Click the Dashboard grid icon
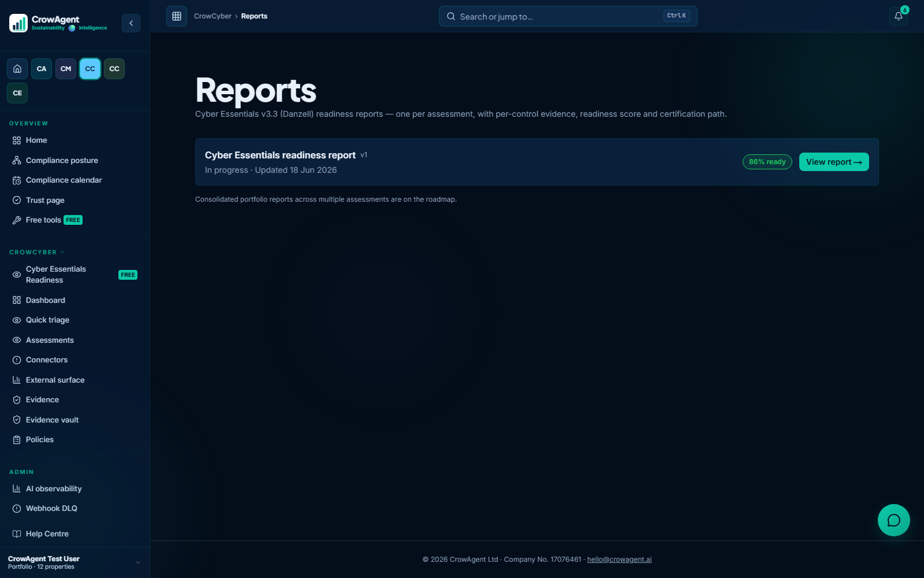 [17, 300]
